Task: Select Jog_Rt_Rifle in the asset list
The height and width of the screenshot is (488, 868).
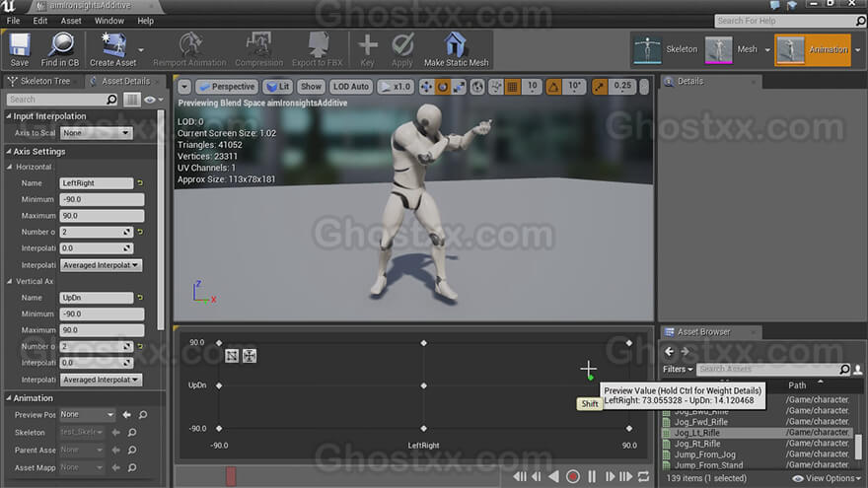Action: (697, 444)
